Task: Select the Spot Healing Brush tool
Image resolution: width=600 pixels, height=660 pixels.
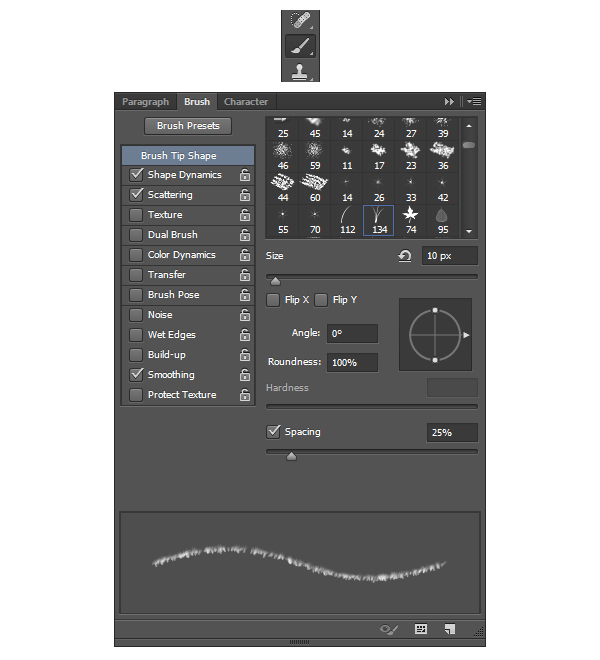Action: click(300, 21)
